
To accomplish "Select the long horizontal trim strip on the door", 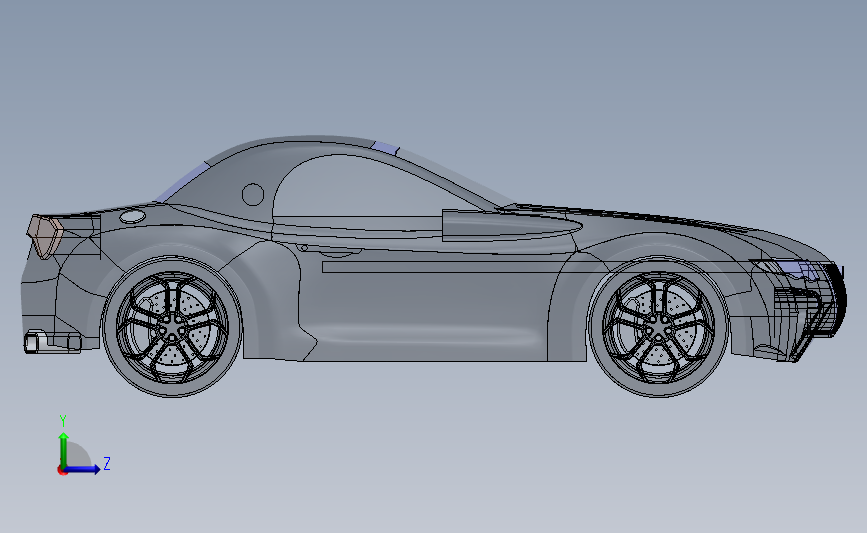I will point(536,267).
